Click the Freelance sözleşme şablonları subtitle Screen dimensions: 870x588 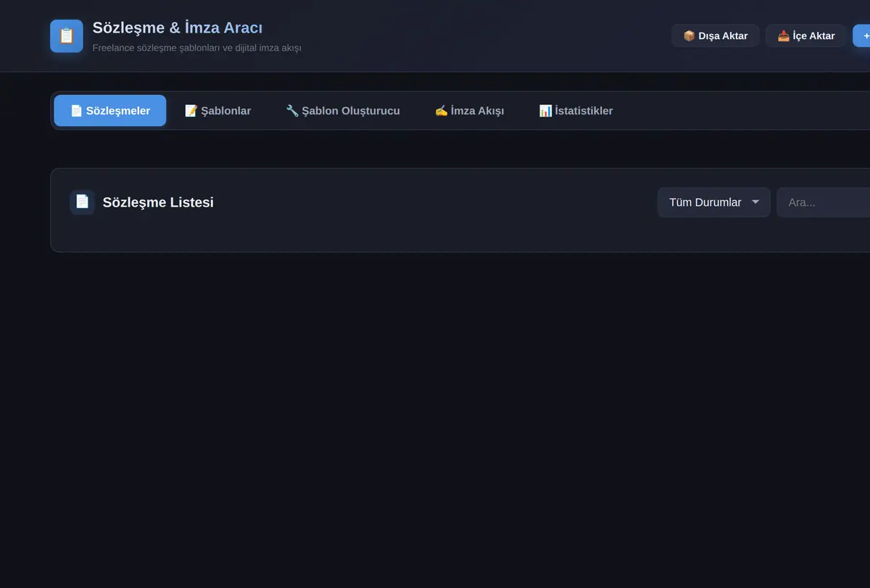coord(196,48)
